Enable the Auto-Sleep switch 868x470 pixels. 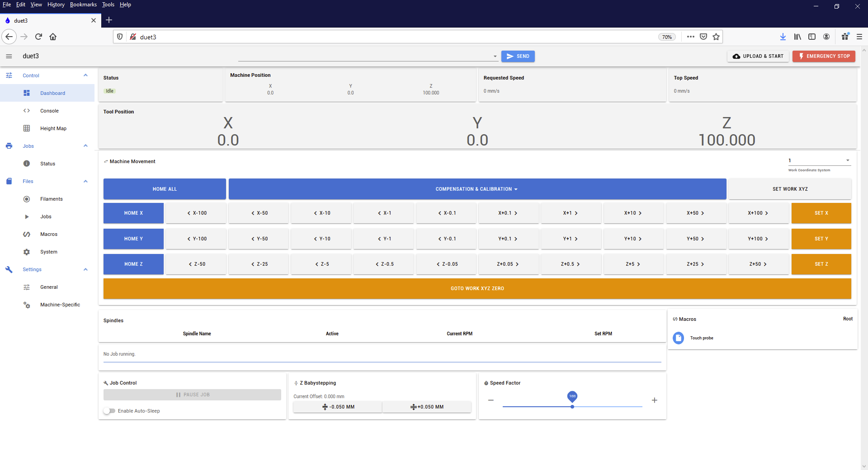click(x=109, y=411)
